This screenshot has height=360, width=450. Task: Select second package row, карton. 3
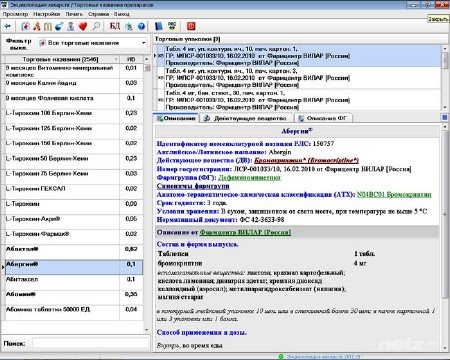click(x=298, y=78)
